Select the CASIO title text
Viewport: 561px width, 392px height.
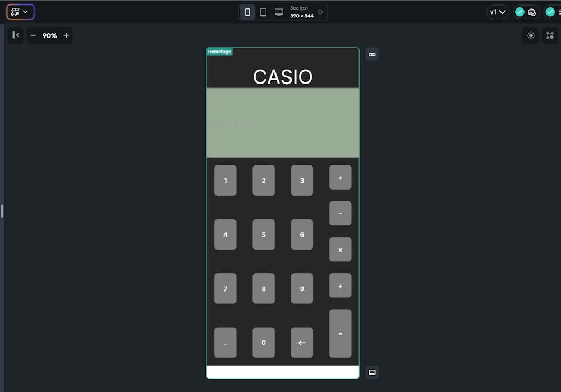[x=283, y=77]
